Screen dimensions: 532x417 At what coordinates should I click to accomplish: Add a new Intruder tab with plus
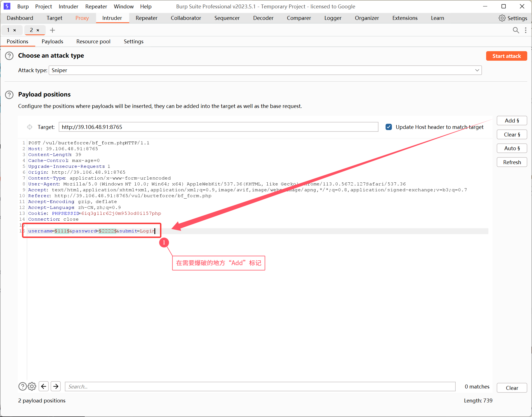(52, 30)
